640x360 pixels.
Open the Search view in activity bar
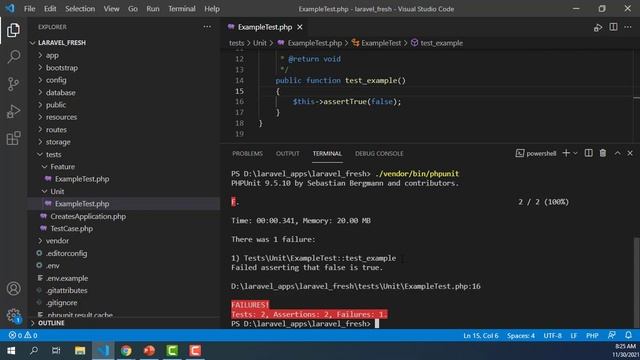click(13, 57)
